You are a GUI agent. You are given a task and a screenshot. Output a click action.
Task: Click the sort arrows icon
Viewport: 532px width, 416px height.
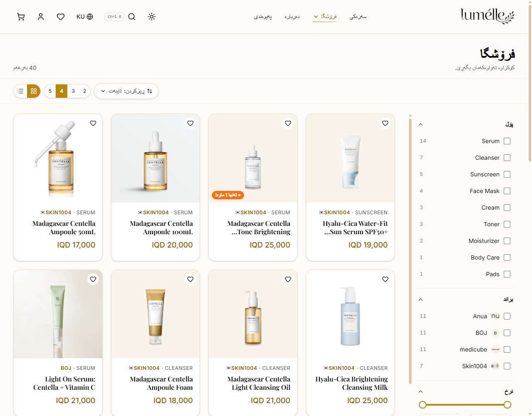pos(150,91)
